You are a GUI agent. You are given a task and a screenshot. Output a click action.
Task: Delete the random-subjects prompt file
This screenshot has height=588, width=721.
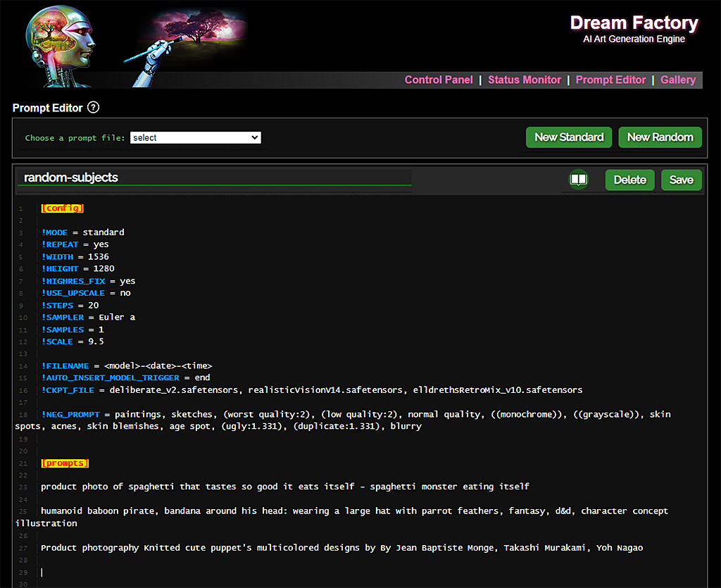click(630, 180)
